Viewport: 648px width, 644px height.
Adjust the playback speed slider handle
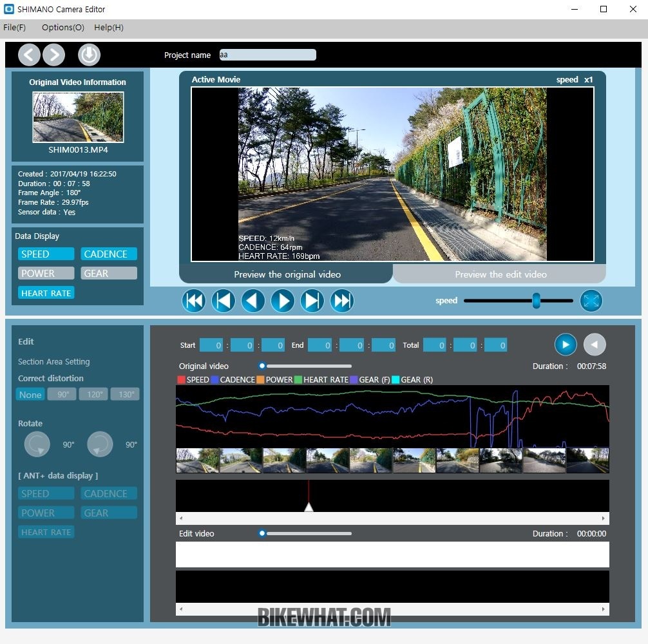(x=536, y=301)
